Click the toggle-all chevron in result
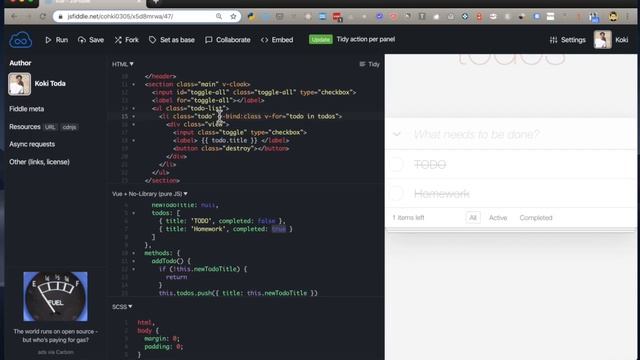The image size is (640, 360). point(397,134)
